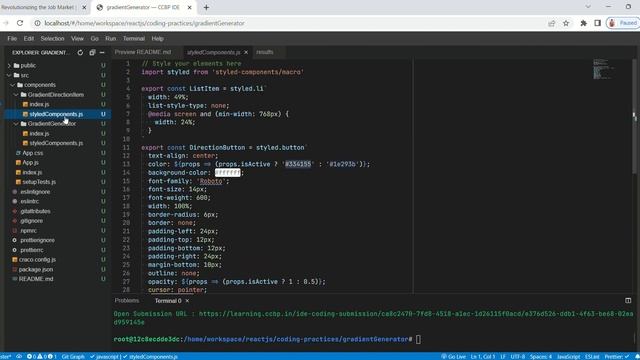Viewport: 640px width, 360px height.
Task: Switch to the results editor tab
Action: click(x=265, y=52)
